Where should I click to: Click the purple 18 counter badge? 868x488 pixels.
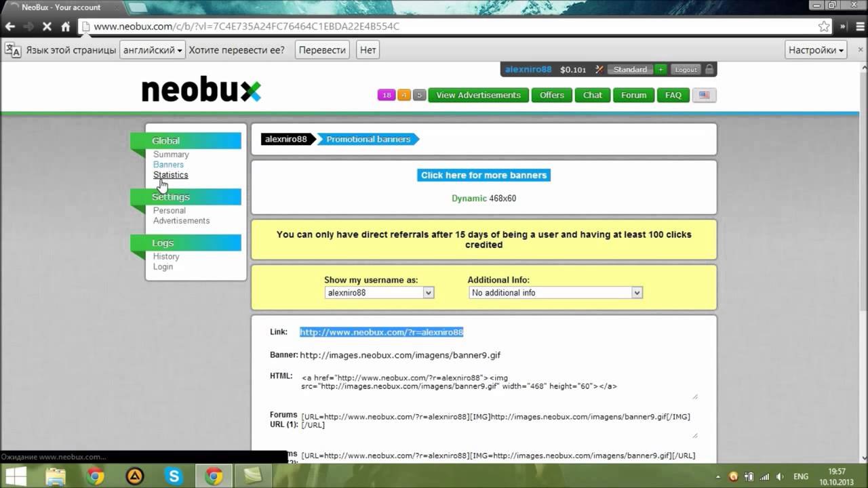387,95
